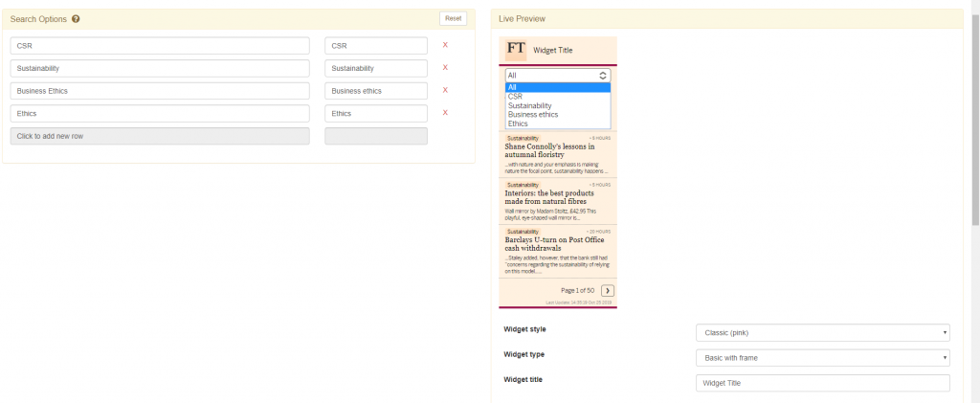Open Shane Connolly's autumnal floristry article

click(x=549, y=150)
